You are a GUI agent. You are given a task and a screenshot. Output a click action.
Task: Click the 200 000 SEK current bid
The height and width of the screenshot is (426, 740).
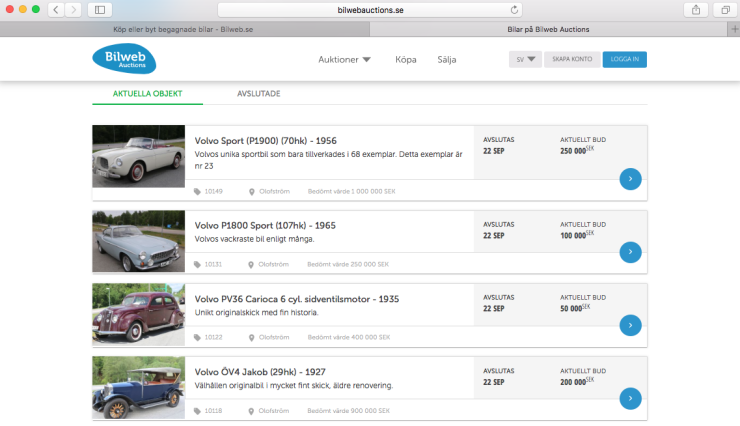pyautogui.click(x=577, y=382)
